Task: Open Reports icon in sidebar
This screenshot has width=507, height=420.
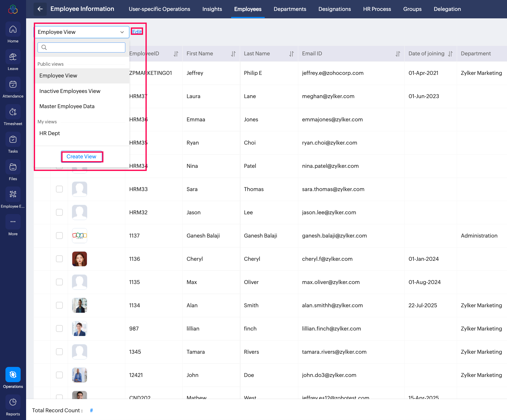Action: (13, 402)
